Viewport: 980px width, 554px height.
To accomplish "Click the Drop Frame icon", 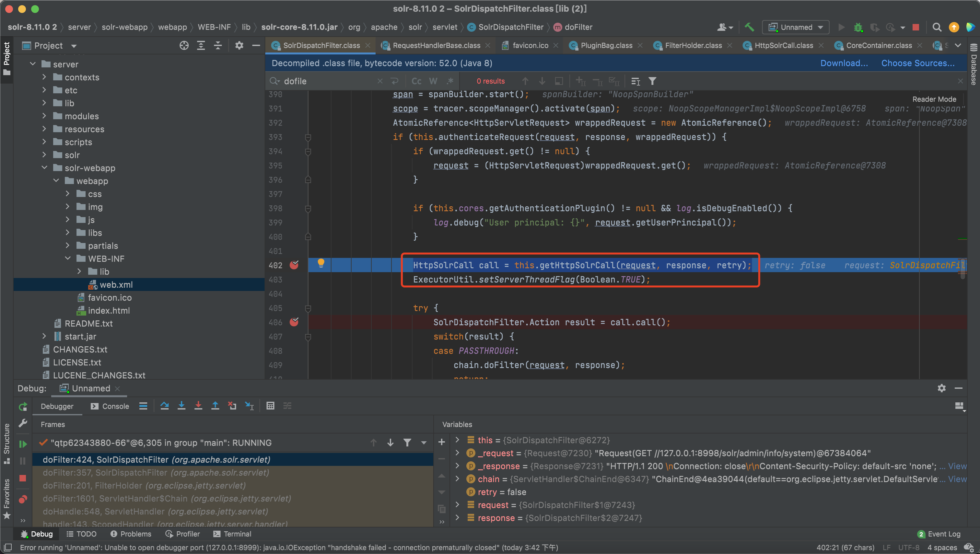I will [x=232, y=406].
